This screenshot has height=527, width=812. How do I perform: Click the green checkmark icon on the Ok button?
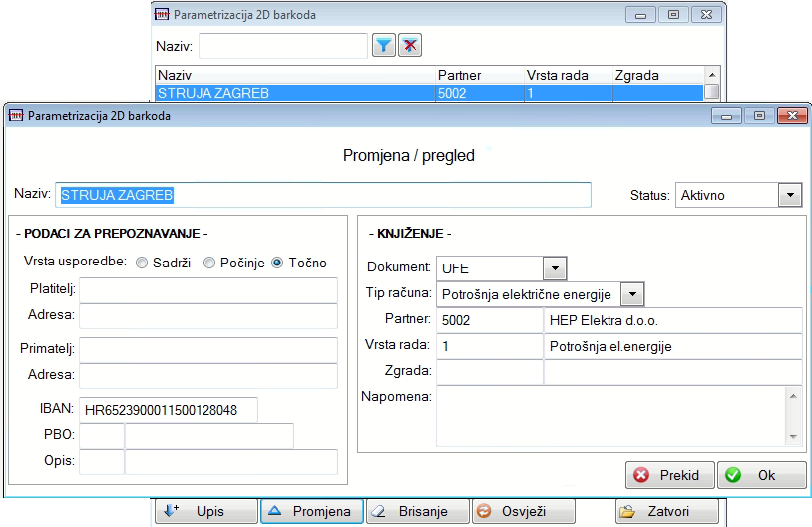tap(733, 475)
